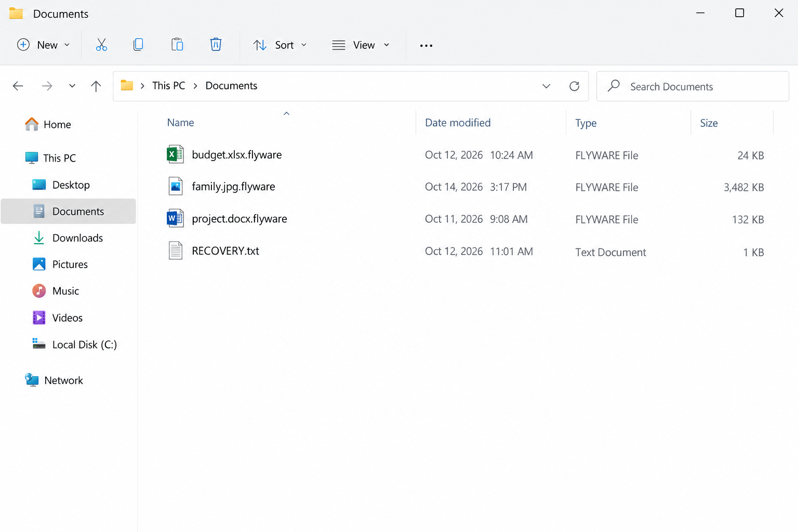Select the RECOVERY.txt file name
The width and height of the screenshot is (798, 532).
click(x=225, y=251)
